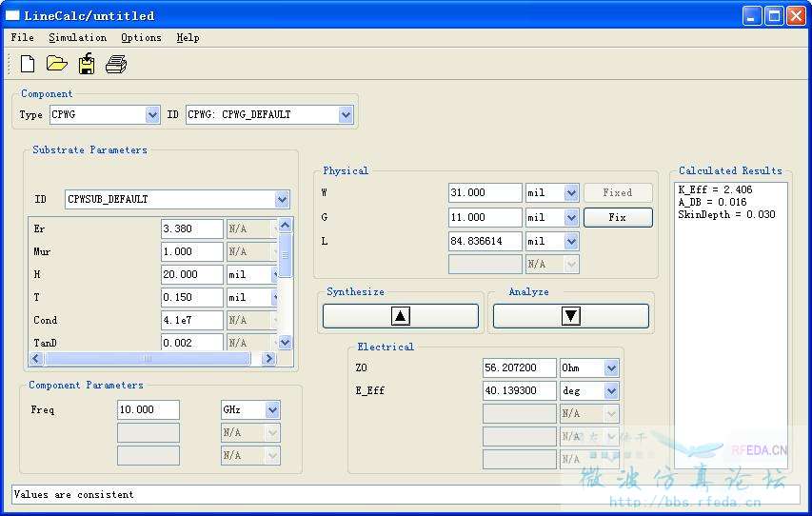
Task: Click substrate list scroll-right arrow
Action: (268, 359)
